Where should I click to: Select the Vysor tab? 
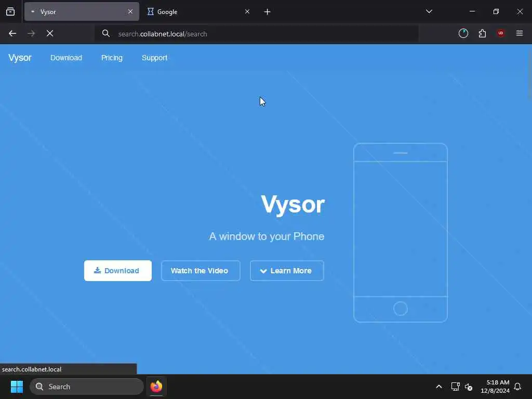pos(82,11)
